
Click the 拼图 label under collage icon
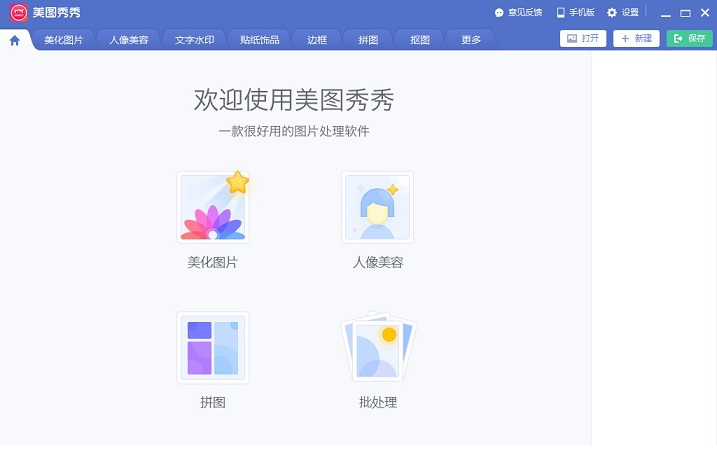(x=213, y=403)
